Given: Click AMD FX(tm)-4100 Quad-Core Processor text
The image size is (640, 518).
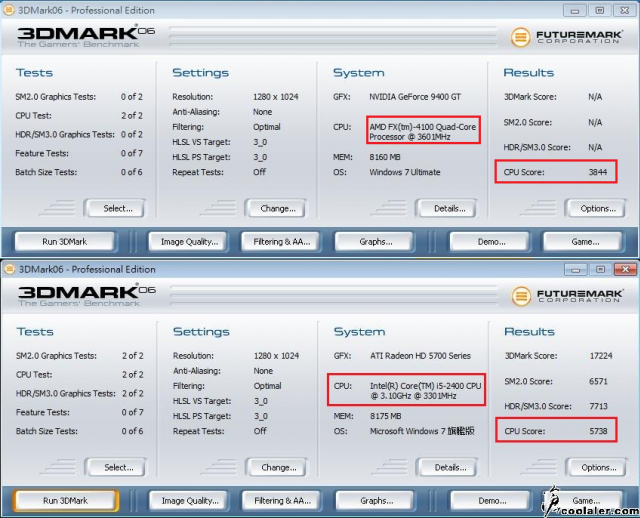Looking at the screenshot, I should click(x=422, y=132).
